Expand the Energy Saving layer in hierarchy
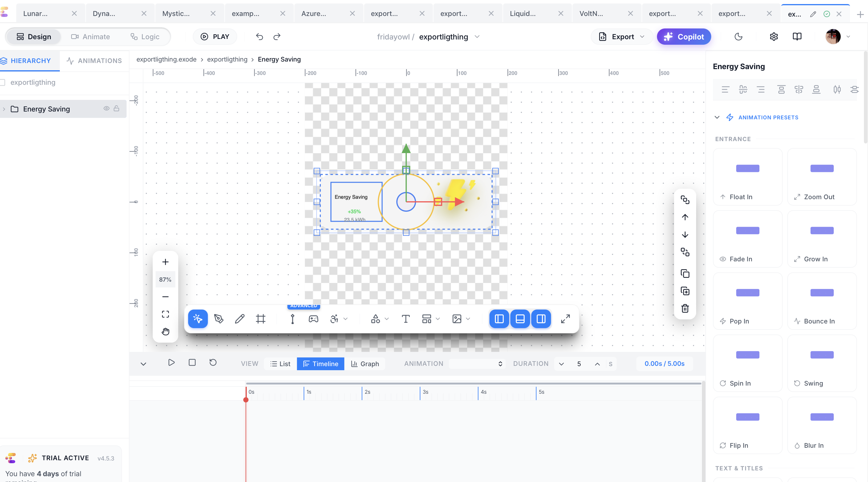 point(4,109)
